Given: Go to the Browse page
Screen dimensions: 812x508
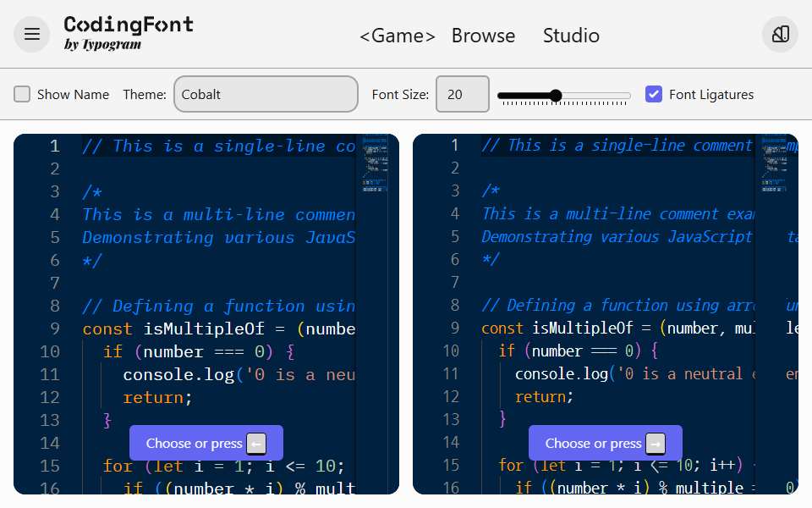Looking at the screenshot, I should (483, 36).
